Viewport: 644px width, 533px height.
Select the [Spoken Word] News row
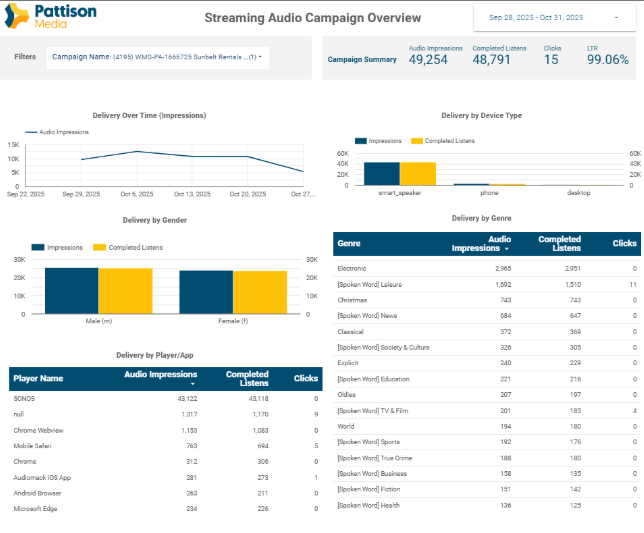click(487, 316)
